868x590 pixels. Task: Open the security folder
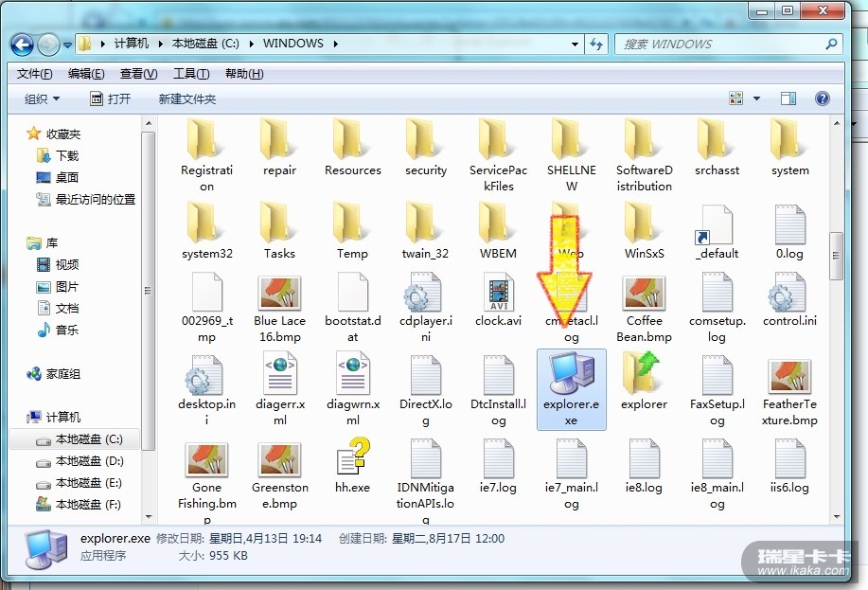coord(426,148)
